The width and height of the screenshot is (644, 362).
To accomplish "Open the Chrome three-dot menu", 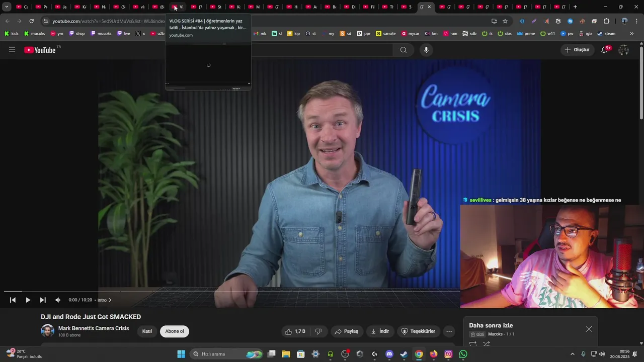I will tap(637, 21).
